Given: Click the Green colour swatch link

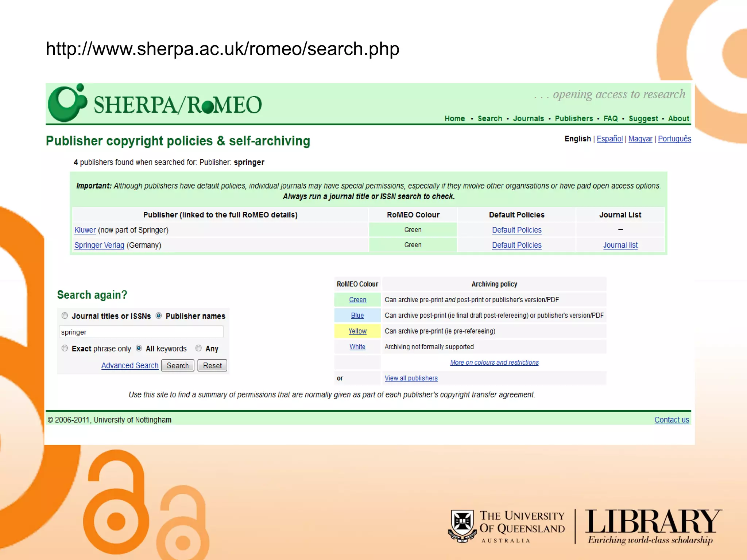Looking at the screenshot, I should coord(357,300).
